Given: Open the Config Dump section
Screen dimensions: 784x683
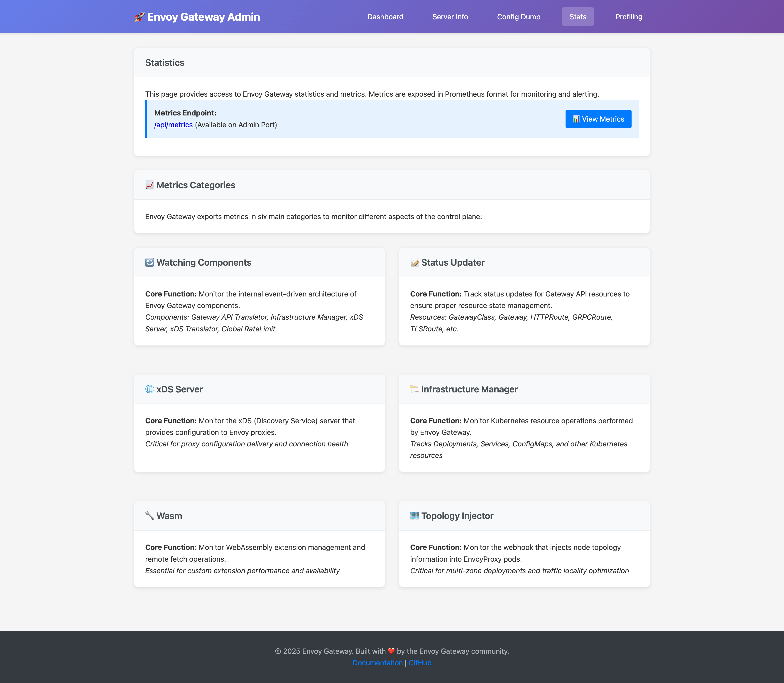Looking at the screenshot, I should (519, 17).
